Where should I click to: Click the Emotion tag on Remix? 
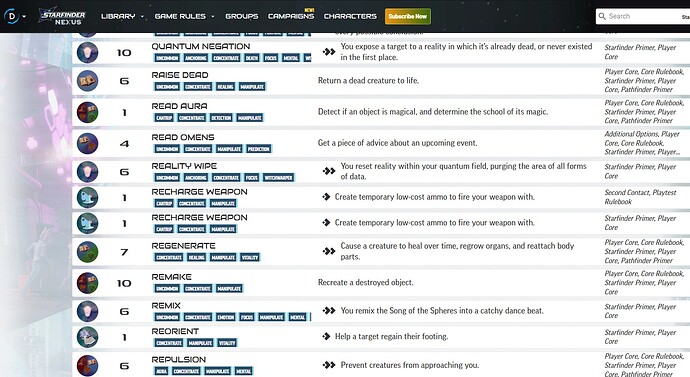(225, 317)
